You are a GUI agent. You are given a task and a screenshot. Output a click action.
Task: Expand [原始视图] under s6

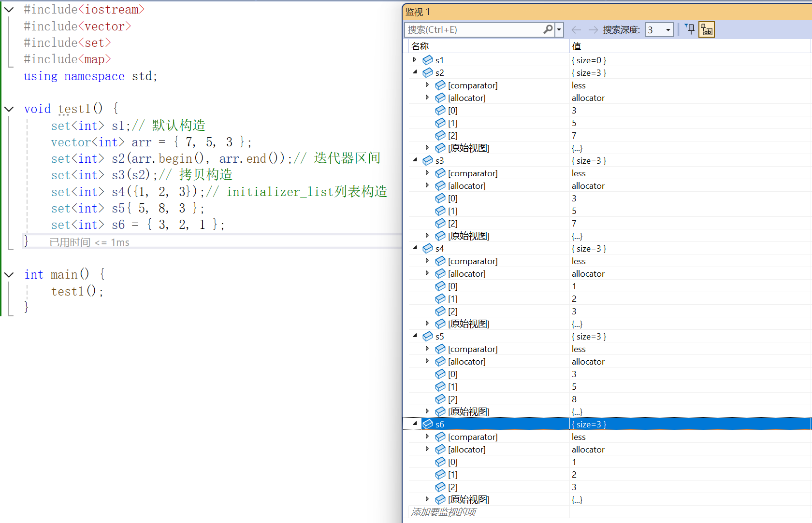pos(427,499)
